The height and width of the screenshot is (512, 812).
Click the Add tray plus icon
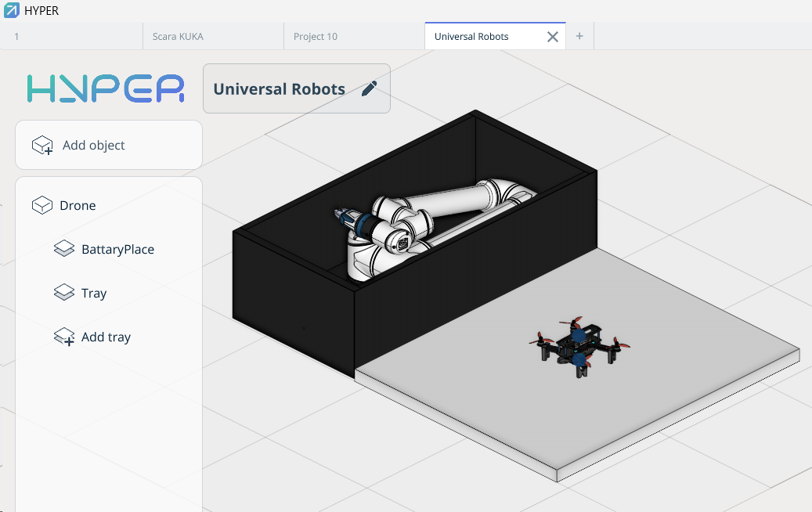tap(64, 337)
